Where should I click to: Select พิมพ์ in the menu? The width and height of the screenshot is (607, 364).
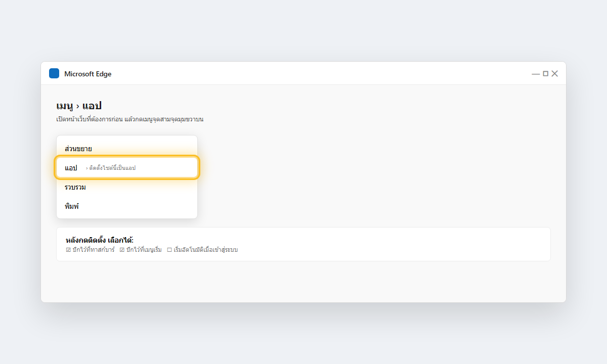tap(127, 206)
